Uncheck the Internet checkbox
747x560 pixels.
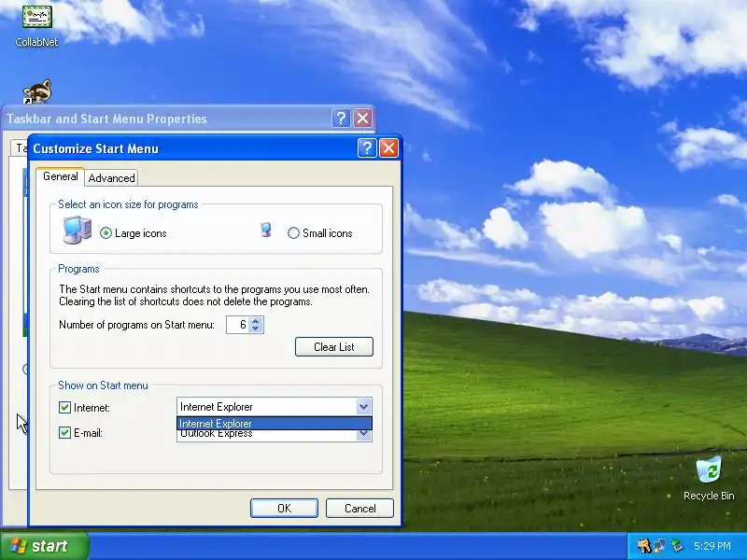point(64,407)
